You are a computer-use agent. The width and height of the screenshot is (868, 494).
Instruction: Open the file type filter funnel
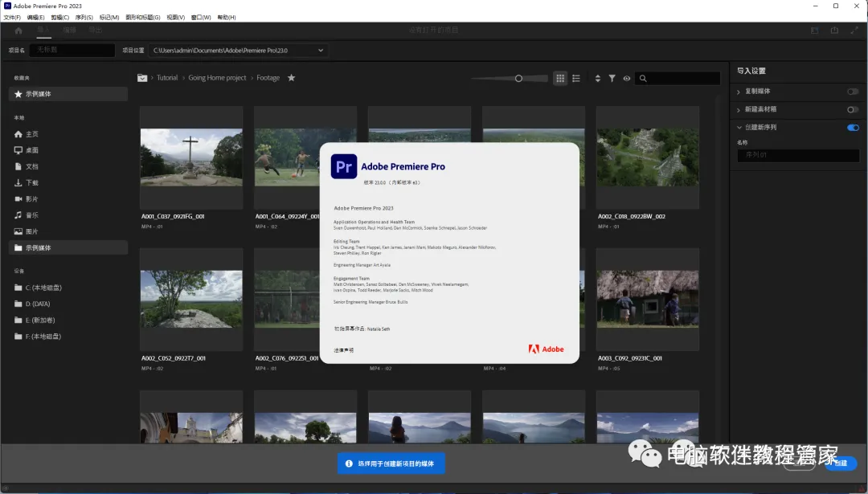[612, 79]
